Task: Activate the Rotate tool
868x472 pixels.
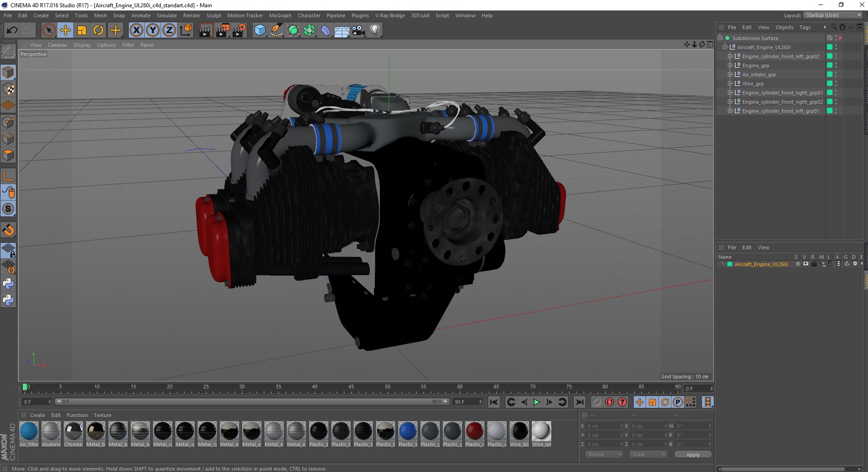Action: tap(98, 30)
